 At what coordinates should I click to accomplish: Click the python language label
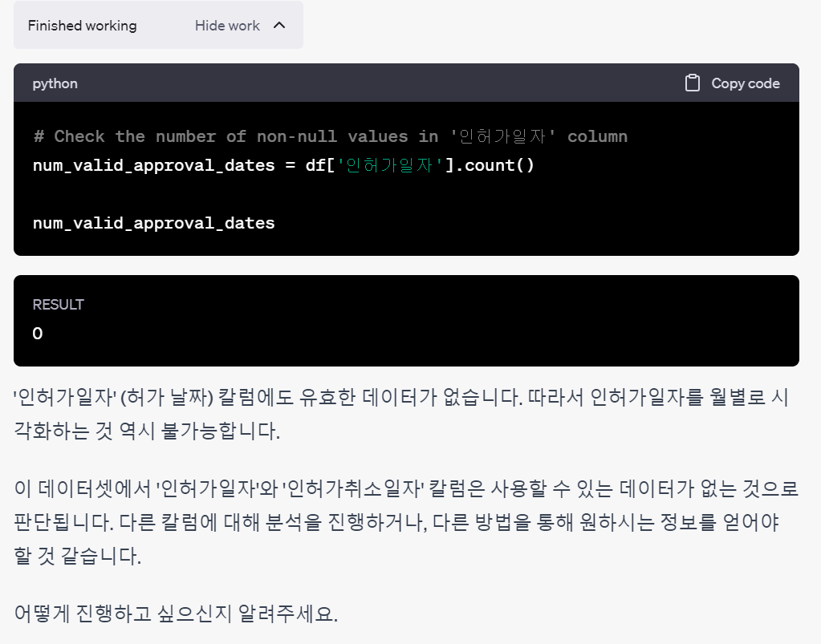[x=55, y=83]
